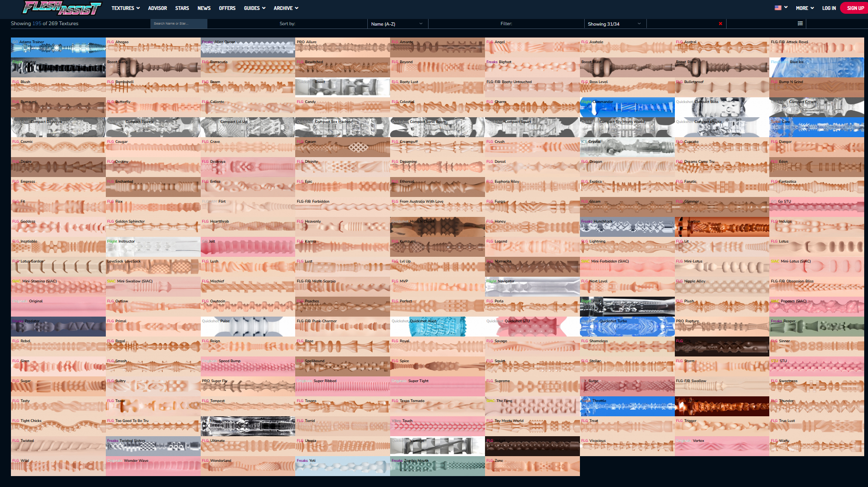The width and height of the screenshot is (868, 487).
Task: View the Reaper texture
Action: coord(817,327)
